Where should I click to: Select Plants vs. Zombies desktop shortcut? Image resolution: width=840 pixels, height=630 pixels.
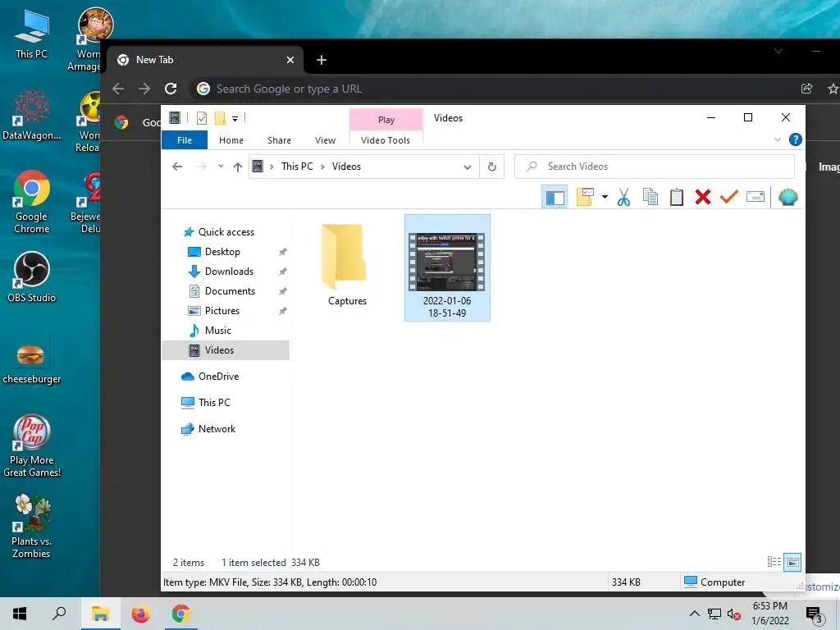click(x=32, y=527)
